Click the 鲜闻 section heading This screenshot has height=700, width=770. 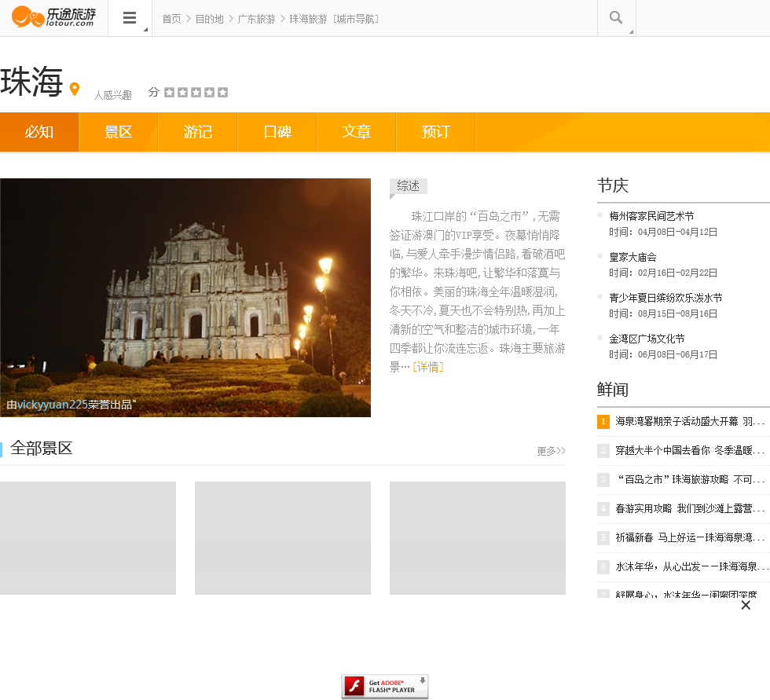(x=613, y=390)
